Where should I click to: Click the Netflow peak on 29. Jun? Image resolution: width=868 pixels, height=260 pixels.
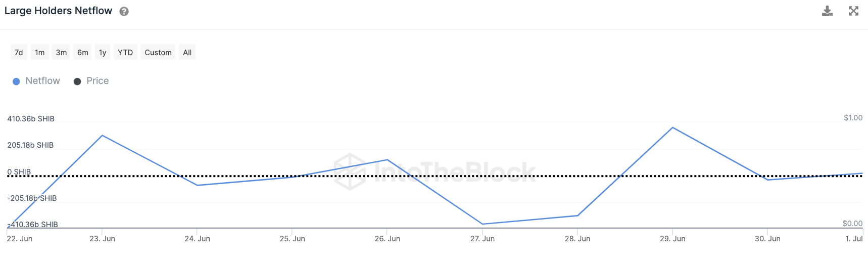pos(672,127)
